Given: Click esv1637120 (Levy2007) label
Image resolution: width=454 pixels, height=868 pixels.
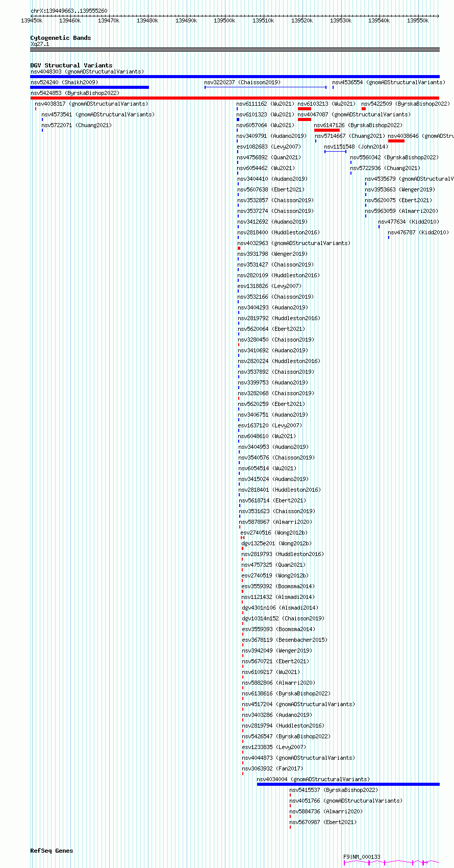Looking at the screenshot, I should pos(270,425).
